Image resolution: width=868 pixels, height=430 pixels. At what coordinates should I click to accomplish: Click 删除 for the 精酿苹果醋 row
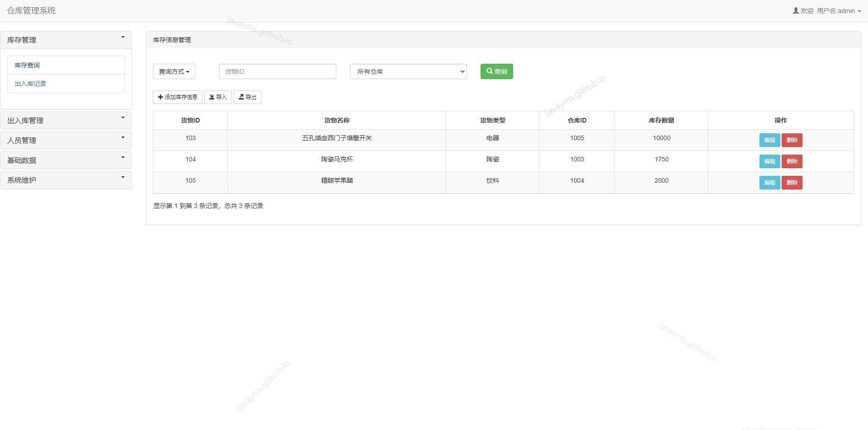point(792,182)
